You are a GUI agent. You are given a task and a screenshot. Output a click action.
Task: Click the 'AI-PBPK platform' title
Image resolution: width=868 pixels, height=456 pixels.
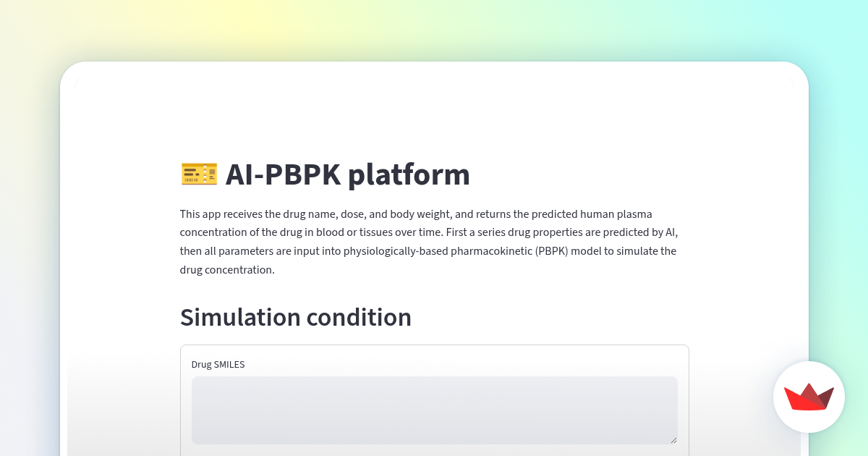tap(348, 174)
